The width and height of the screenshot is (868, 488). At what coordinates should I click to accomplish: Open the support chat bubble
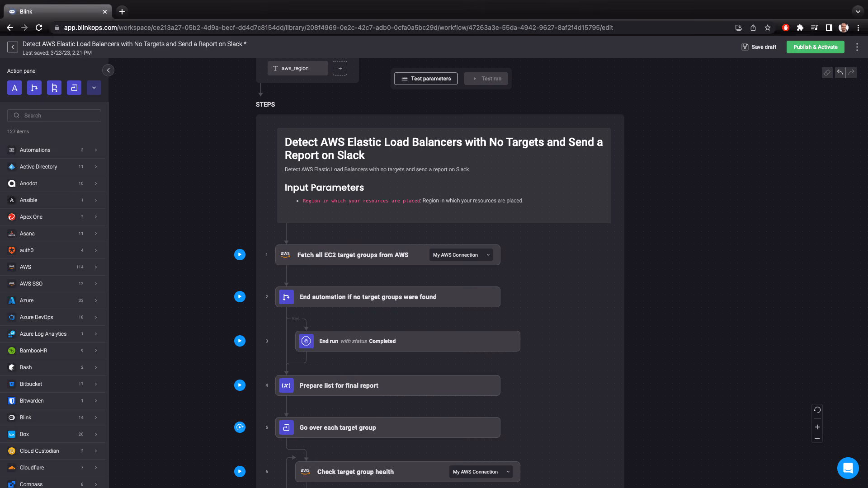coord(848,468)
